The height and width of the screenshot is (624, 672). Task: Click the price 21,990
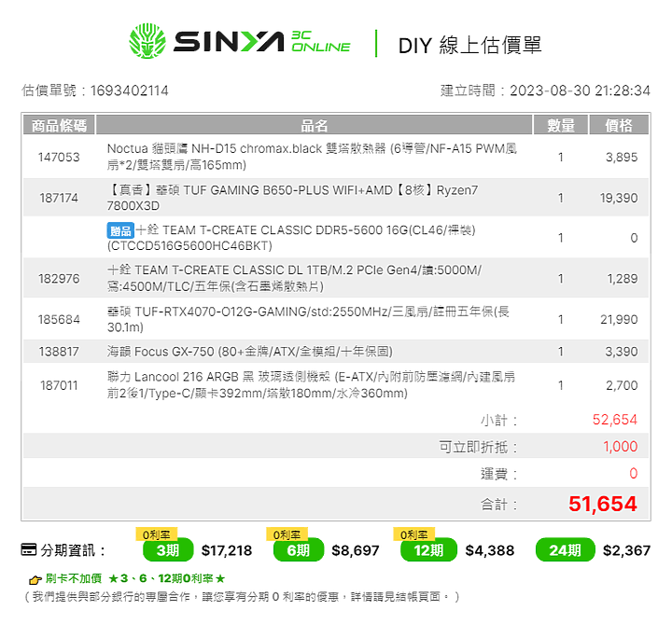[x=619, y=320]
